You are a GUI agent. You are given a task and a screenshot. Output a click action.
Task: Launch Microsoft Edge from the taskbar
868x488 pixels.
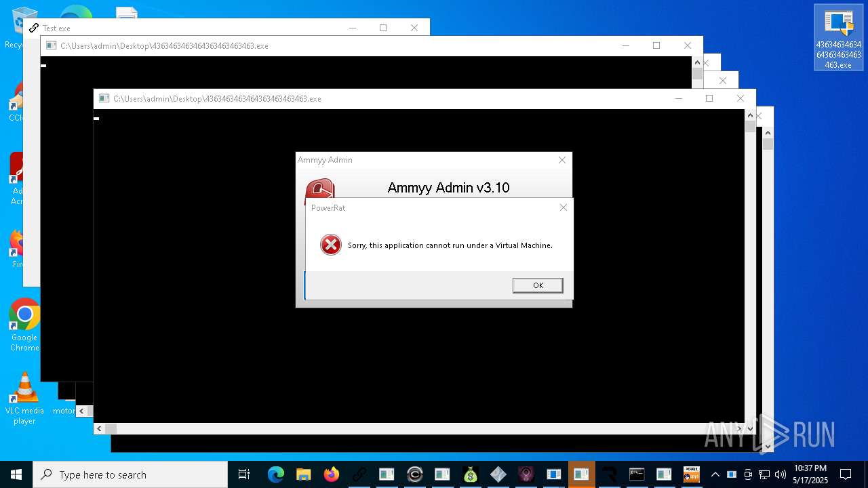click(275, 474)
